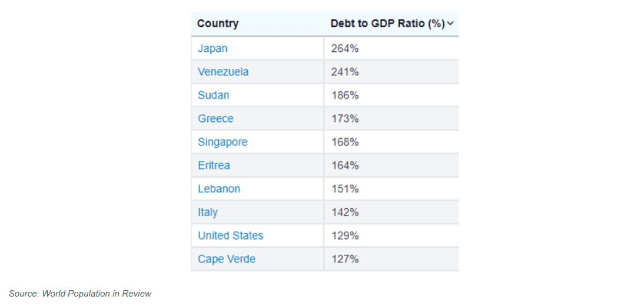Viewport: 644px width, 306px height.
Task: Select the Greece link
Action: click(215, 119)
